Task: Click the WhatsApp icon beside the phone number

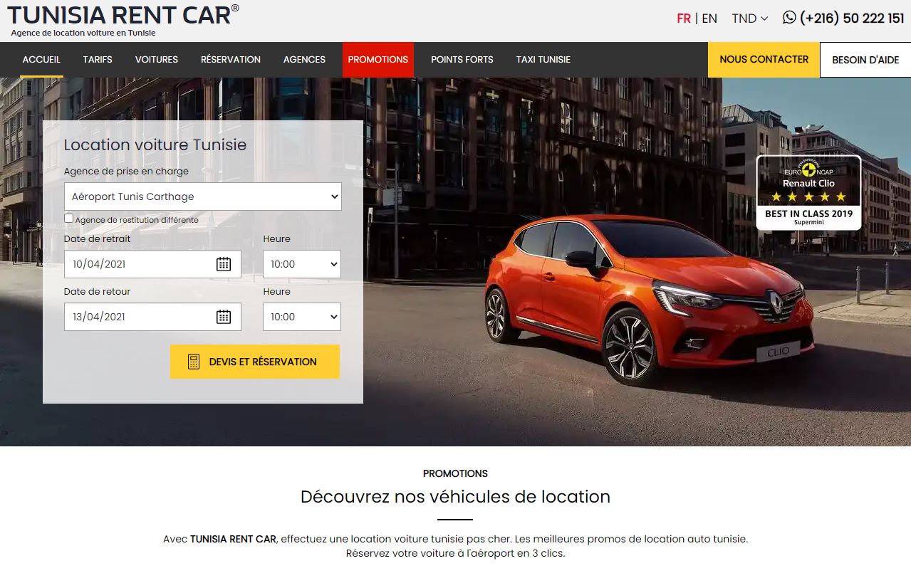Action: (789, 18)
